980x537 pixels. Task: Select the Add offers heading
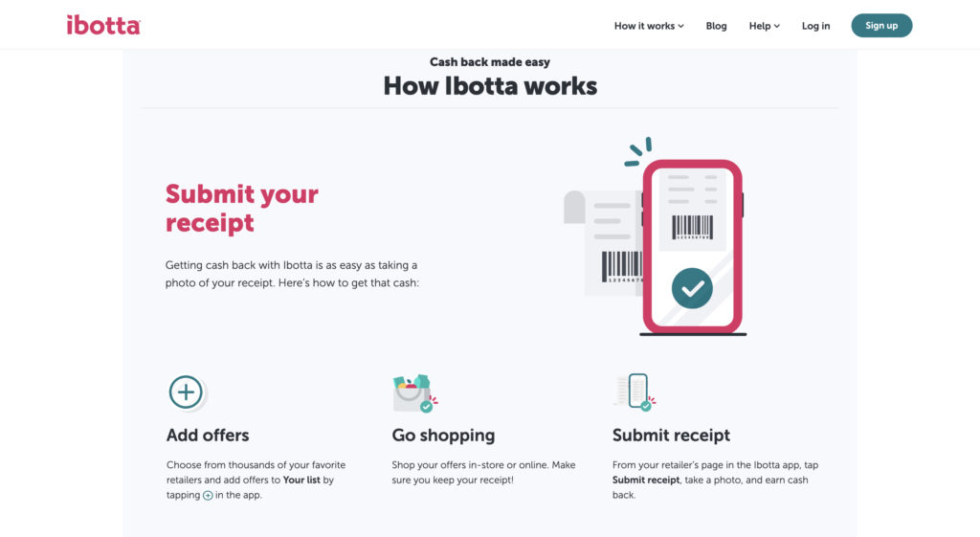pyautogui.click(x=208, y=436)
